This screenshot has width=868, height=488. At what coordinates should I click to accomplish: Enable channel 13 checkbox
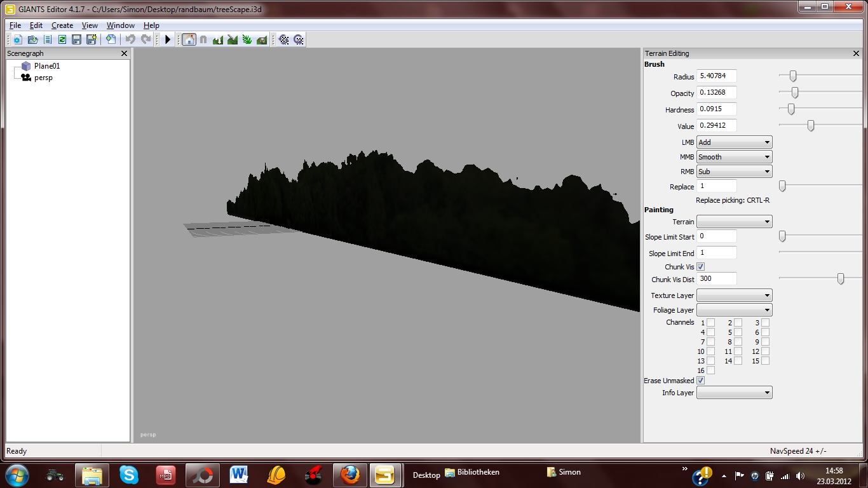pos(710,361)
